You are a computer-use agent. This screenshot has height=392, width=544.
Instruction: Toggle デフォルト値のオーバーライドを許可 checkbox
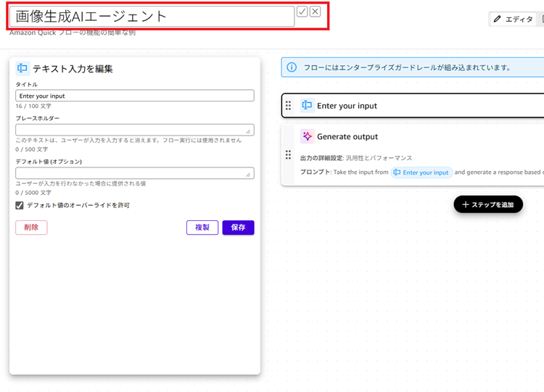[20, 206]
